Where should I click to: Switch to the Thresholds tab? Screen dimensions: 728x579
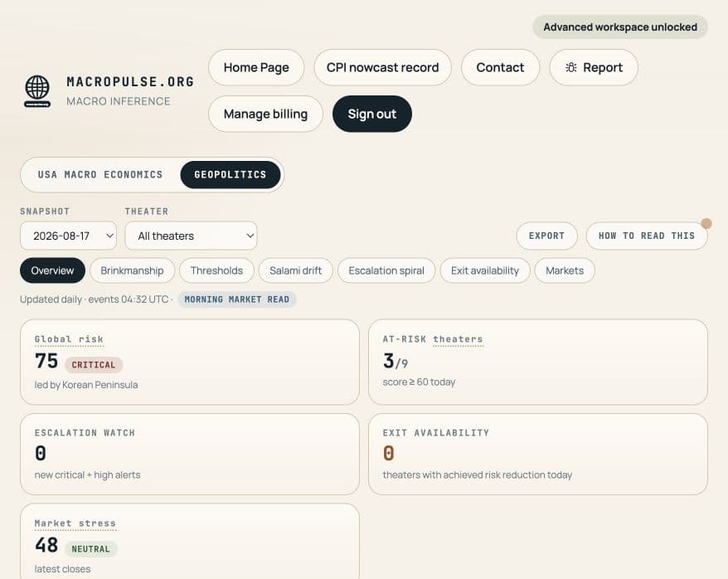coord(216,270)
